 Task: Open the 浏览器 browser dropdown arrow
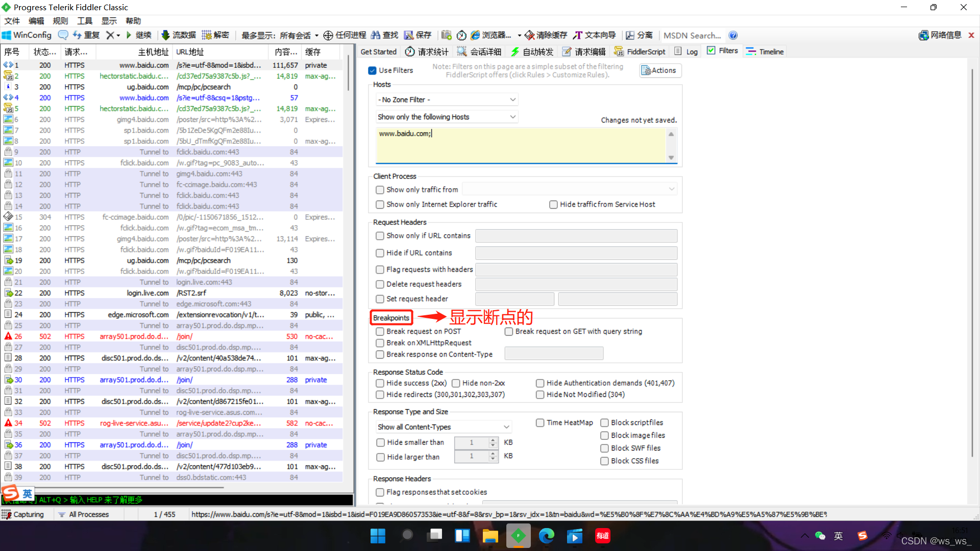click(519, 35)
